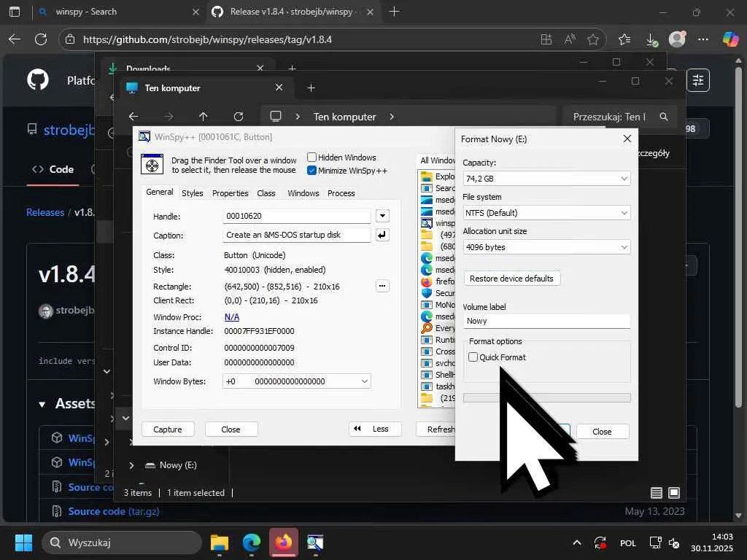This screenshot has height=560, width=747.
Task: Click the Volume label field containing Nowy
Action: (547, 321)
